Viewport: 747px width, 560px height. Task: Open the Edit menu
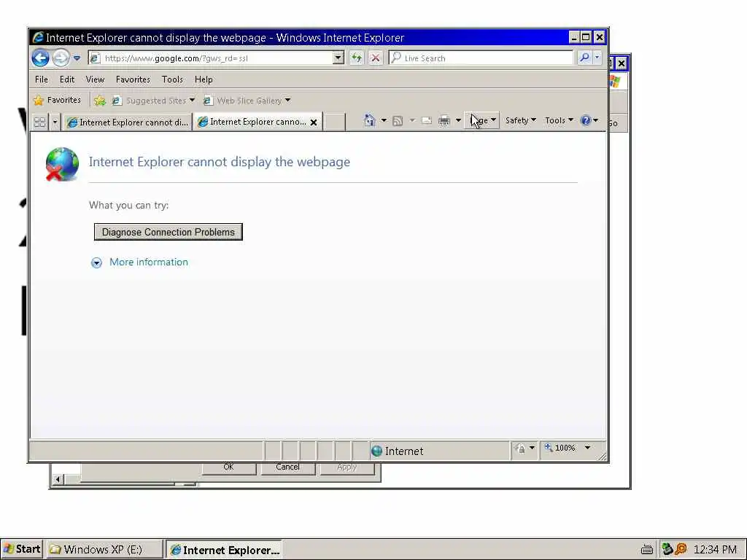(x=66, y=79)
